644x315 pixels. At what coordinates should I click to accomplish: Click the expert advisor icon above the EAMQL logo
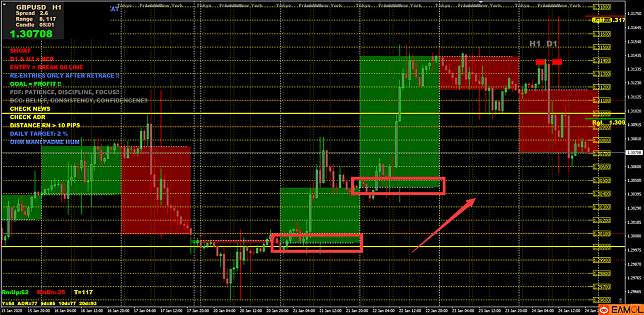pos(620,300)
